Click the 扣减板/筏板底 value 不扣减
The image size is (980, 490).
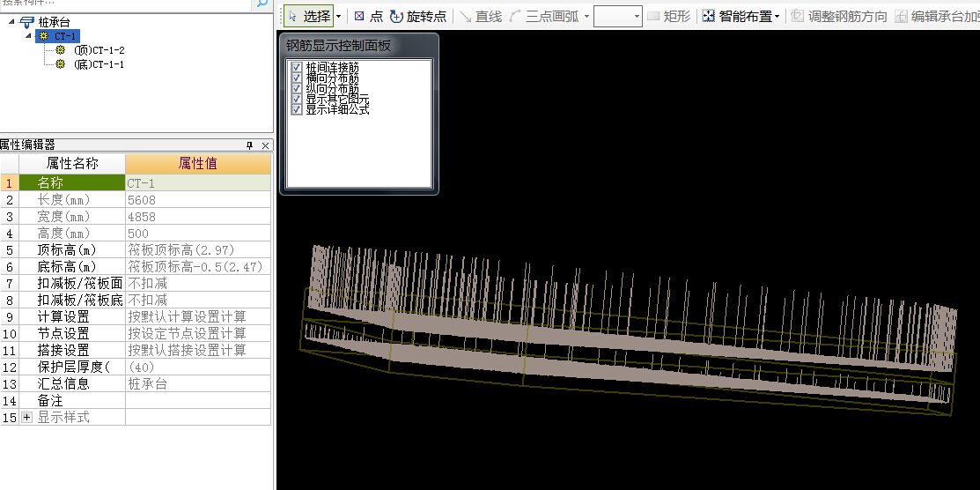[x=198, y=301]
